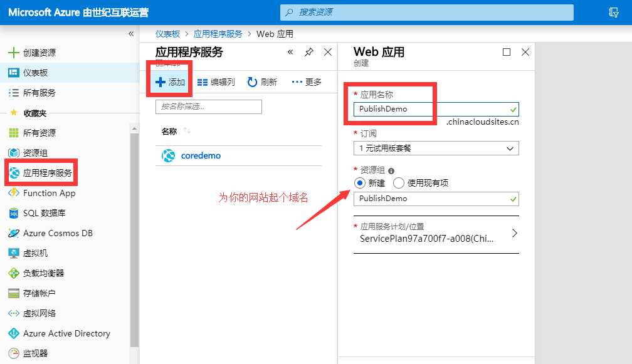The image size is (632, 364).
Task: Click the filter by name box
Action: click(209, 107)
